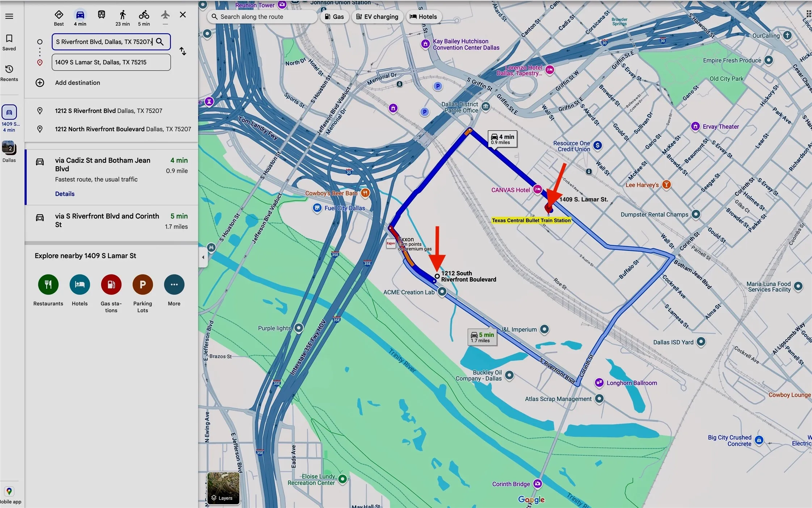
Task: Toggle the EV charging filter chip
Action: 377,17
